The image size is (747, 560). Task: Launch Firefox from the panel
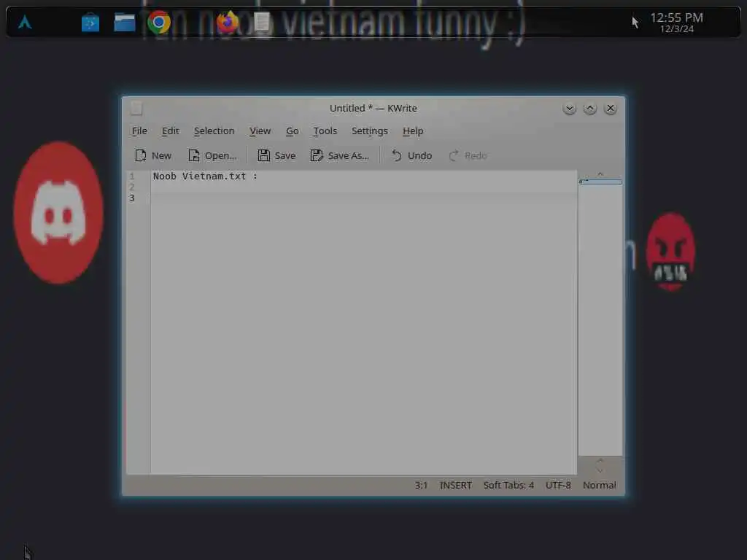coord(228,22)
